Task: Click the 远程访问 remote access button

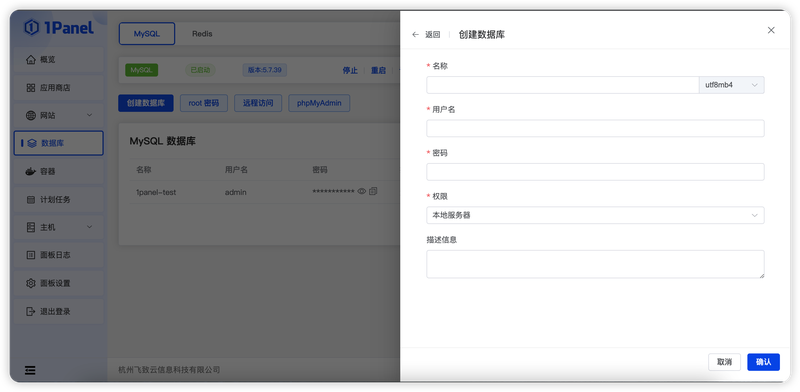Action: click(x=258, y=103)
